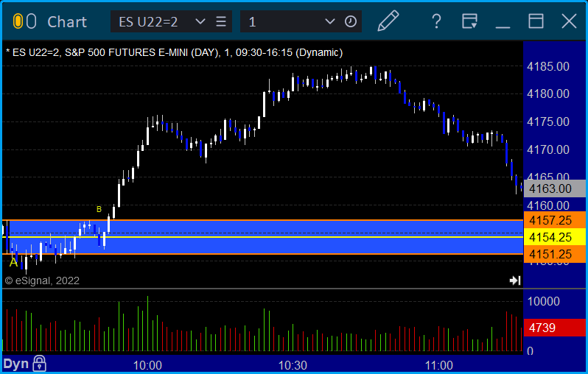Click the yellow marker letter B
The image size is (588, 374).
pos(99,210)
